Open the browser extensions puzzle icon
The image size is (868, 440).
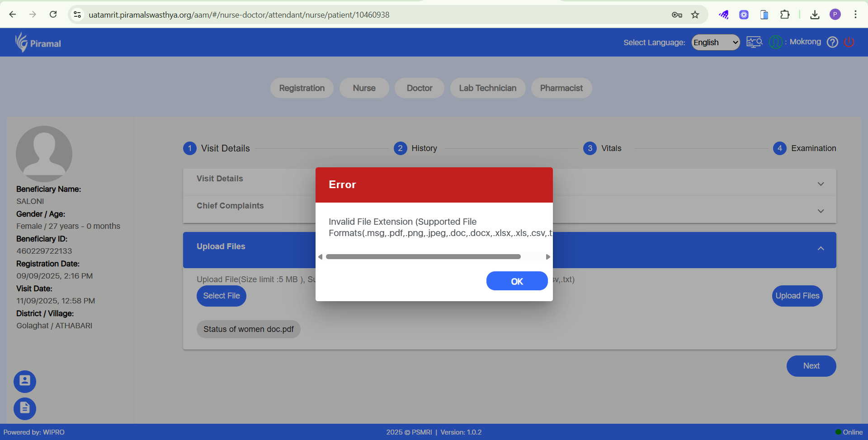pos(785,15)
